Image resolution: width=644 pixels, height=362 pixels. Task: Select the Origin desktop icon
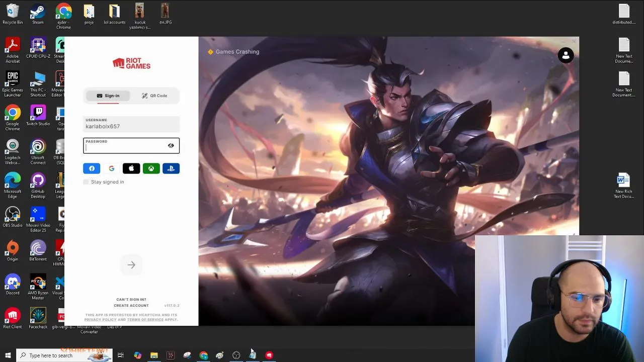tap(13, 250)
